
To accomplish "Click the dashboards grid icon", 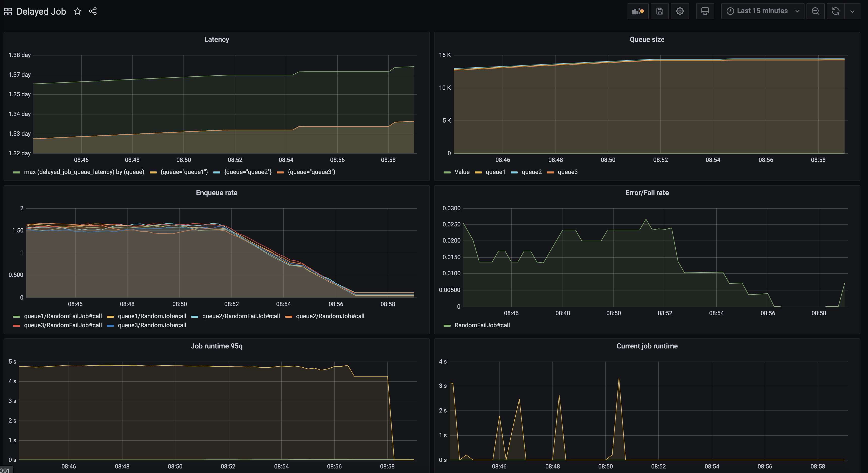I will (8, 11).
